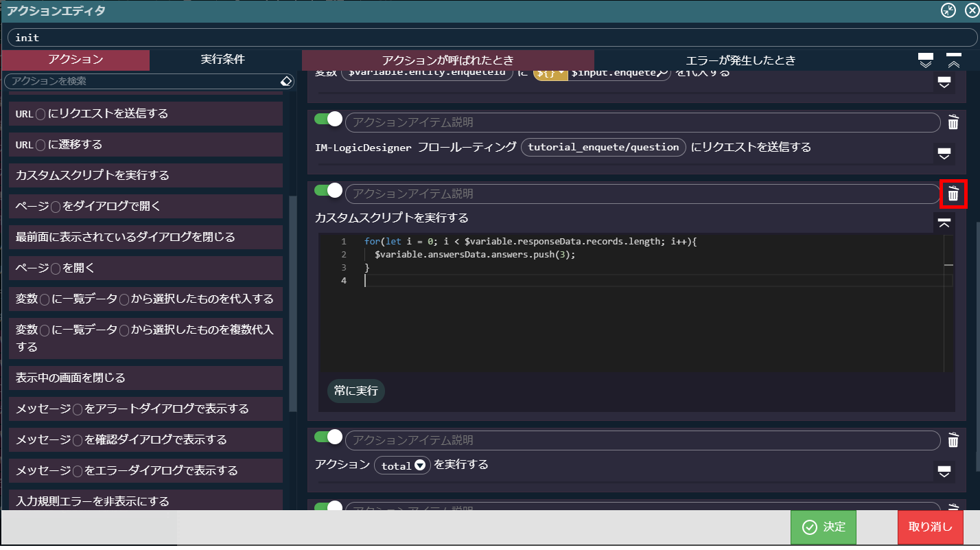The height and width of the screenshot is (550, 980).
Task: Toggle off the 'total' action item
Action: tap(328, 437)
